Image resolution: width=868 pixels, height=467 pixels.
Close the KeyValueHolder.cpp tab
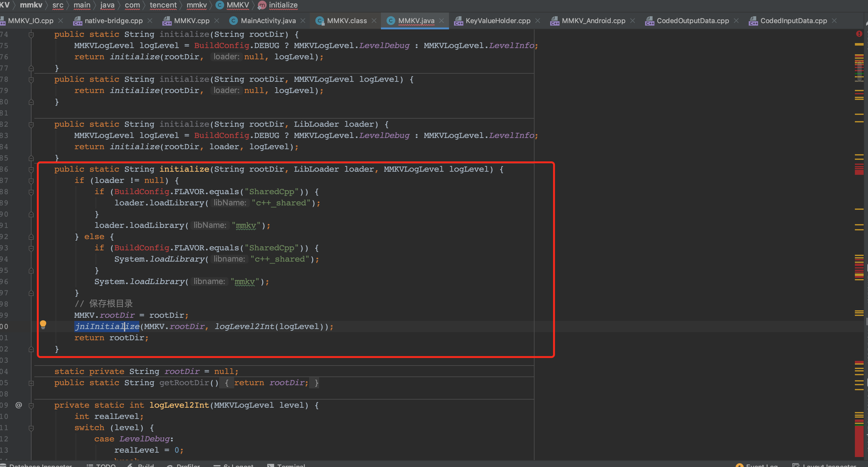pyautogui.click(x=538, y=21)
